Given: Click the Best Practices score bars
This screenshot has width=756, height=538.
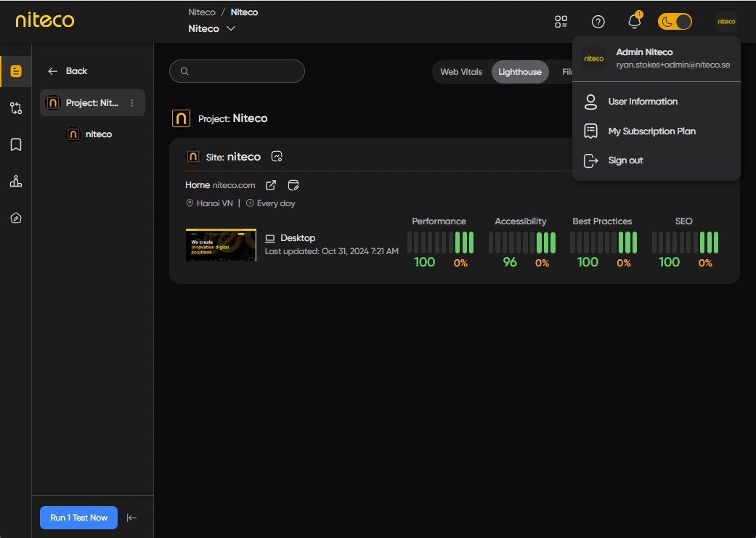Looking at the screenshot, I should (603, 242).
